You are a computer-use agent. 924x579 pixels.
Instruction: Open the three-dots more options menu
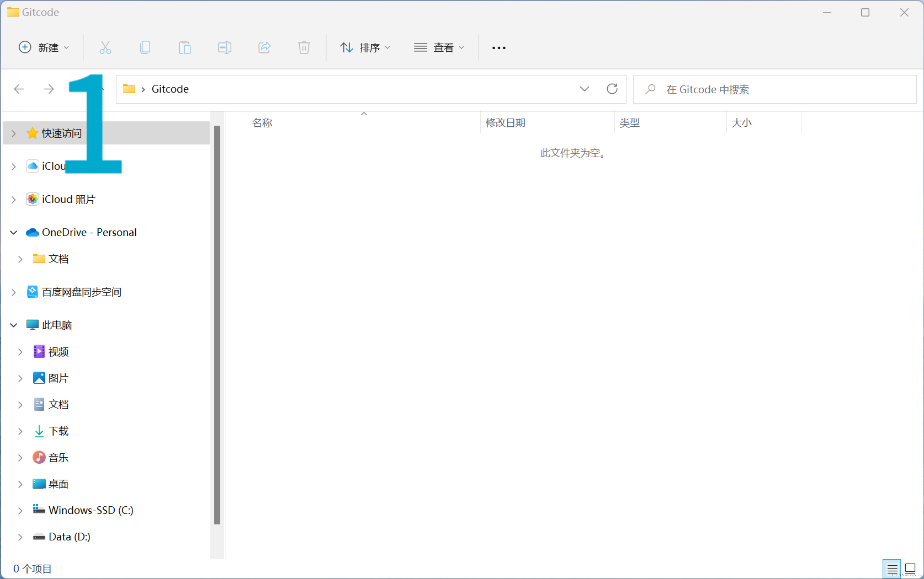499,48
